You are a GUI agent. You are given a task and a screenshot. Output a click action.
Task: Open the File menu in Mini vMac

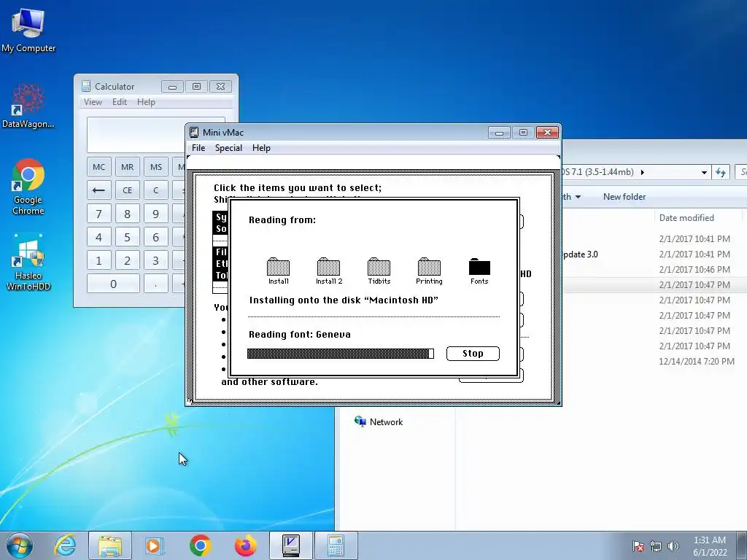point(198,148)
